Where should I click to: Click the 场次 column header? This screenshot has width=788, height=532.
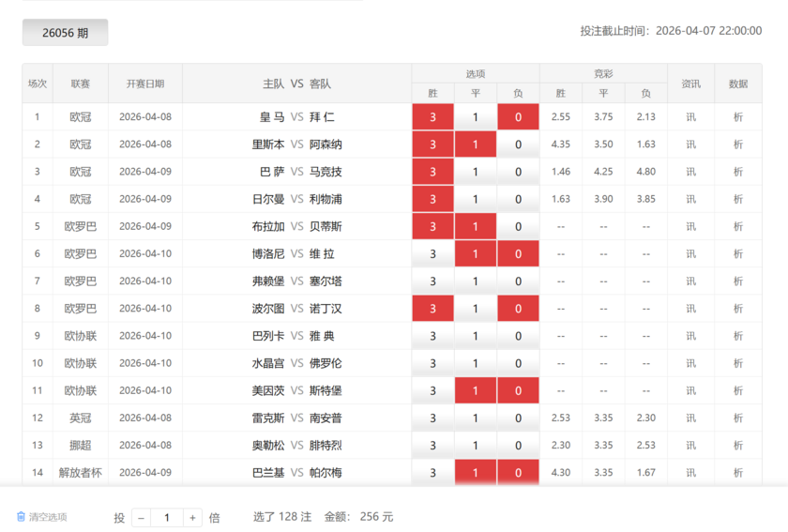(38, 84)
